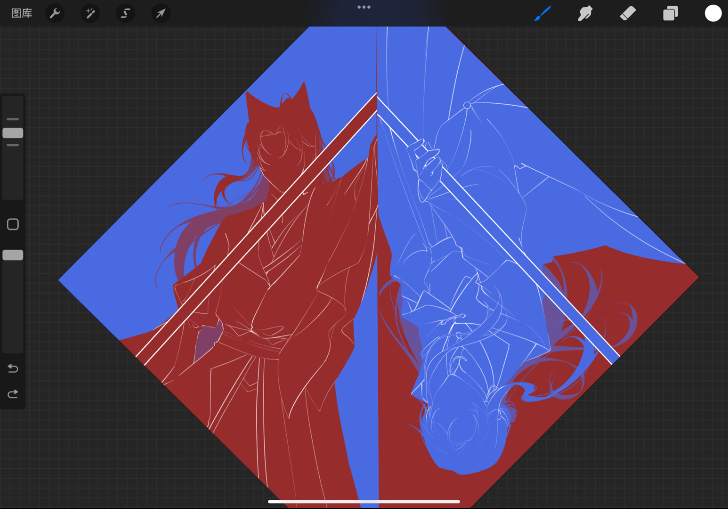Click the brush size slider handle
Viewport: 728px width, 509px height.
click(x=13, y=133)
